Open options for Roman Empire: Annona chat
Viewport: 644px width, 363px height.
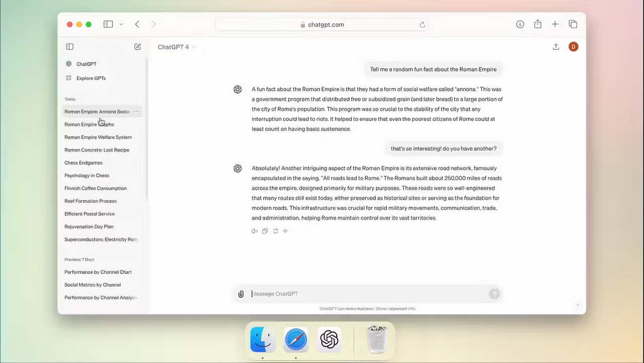coord(136,112)
